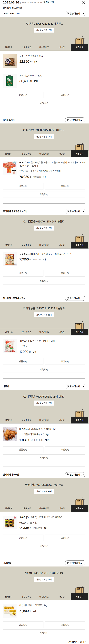Request return for emart order items

tap(23, 95)
